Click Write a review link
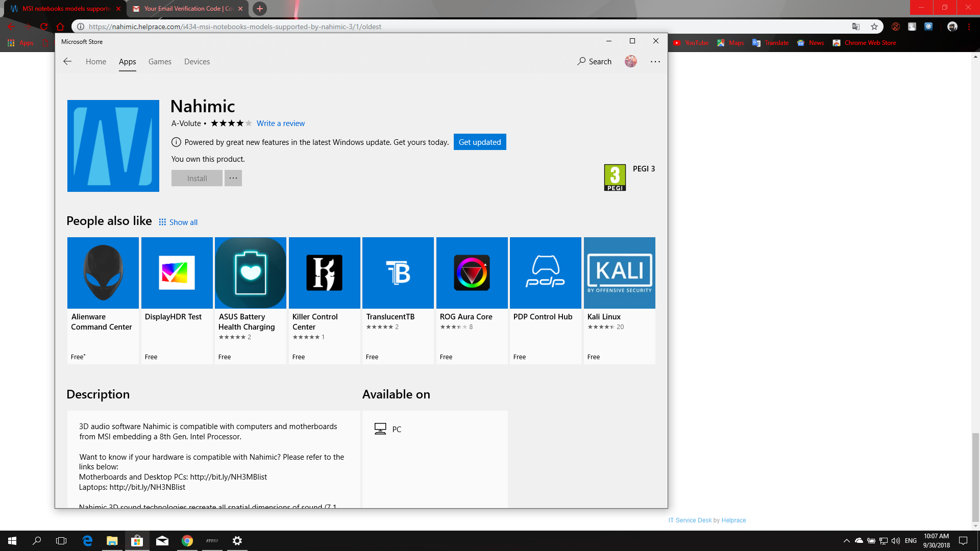The height and width of the screenshot is (551, 980). (281, 123)
